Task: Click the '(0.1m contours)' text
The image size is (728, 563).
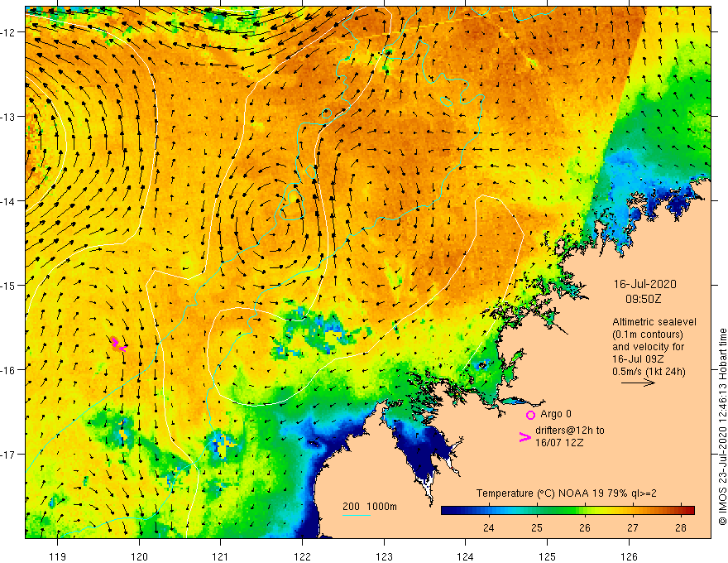Action: point(648,334)
